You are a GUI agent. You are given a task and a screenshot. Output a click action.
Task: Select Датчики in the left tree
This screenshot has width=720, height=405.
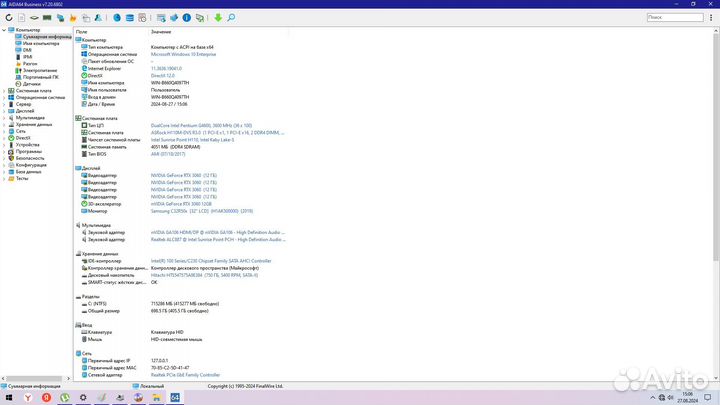[32, 84]
